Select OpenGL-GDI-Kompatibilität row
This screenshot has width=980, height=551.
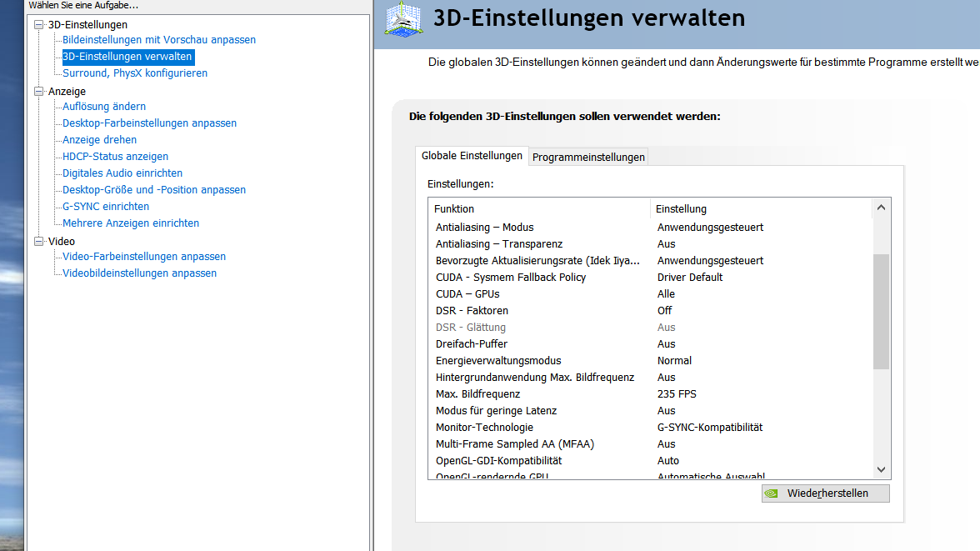pos(650,461)
